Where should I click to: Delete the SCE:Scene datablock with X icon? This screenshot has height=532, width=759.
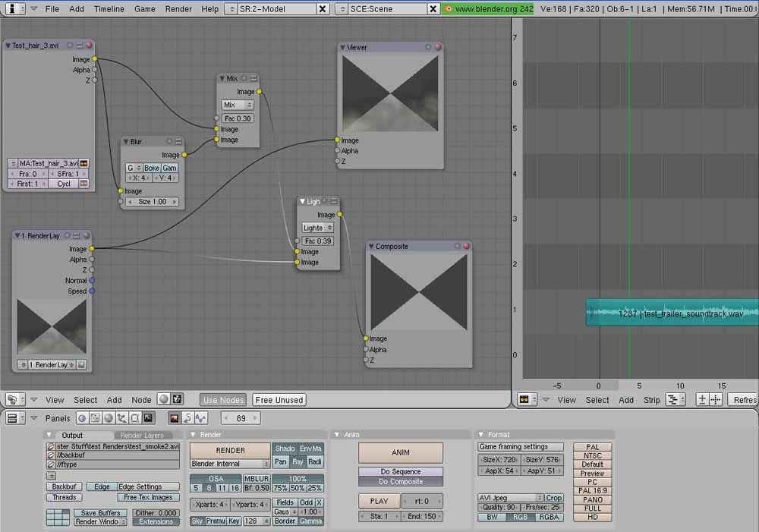[433, 8]
